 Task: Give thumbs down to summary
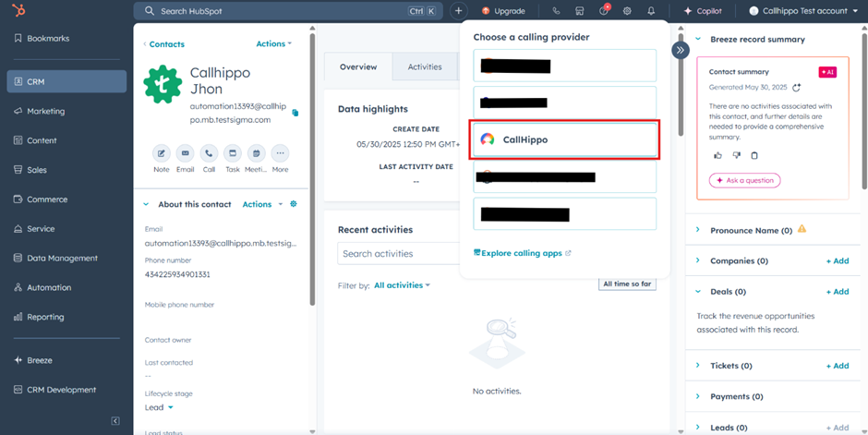pyautogui.click(x=736, y=155)
